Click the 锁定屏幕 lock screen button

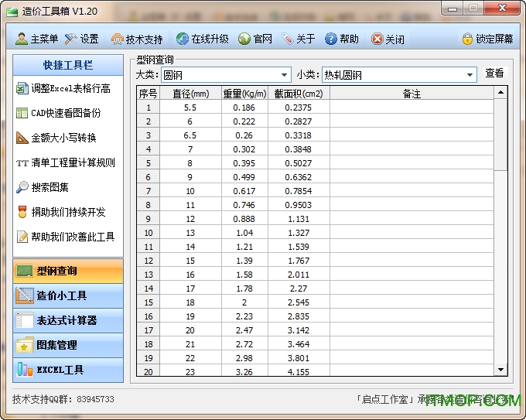point(487,39)
